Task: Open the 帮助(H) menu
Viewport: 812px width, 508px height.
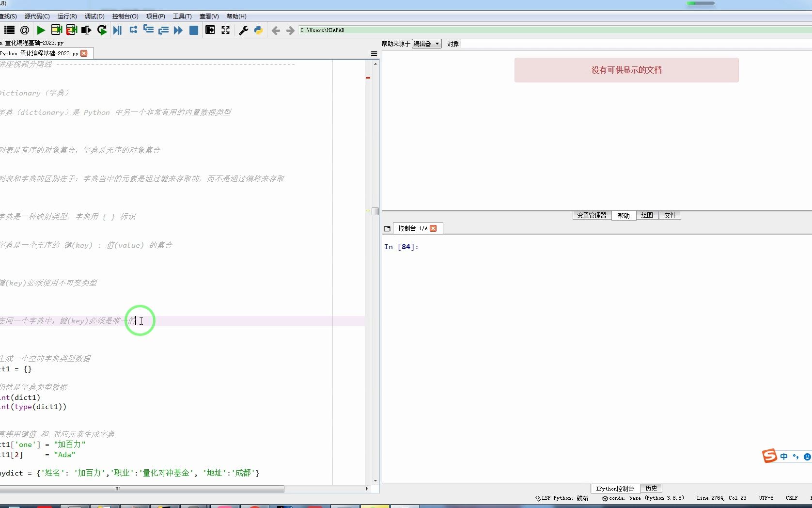Action: 236,16
